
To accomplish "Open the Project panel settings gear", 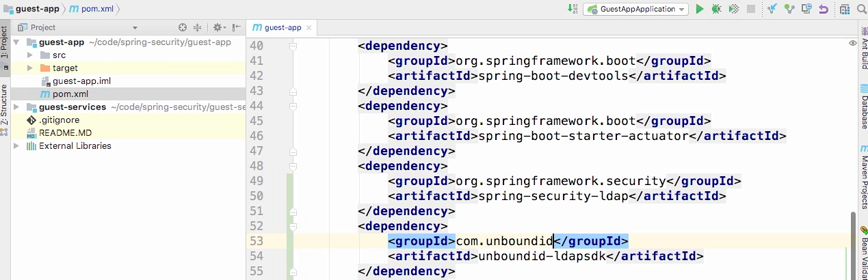I will [219, 27].
